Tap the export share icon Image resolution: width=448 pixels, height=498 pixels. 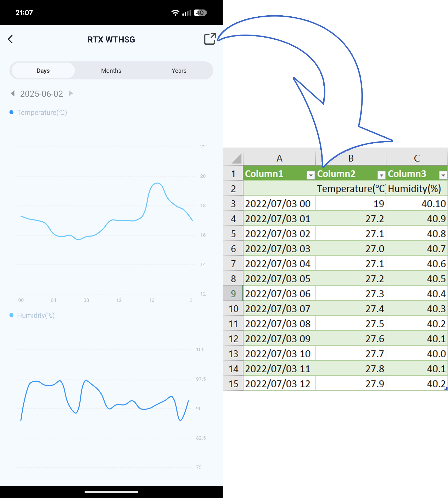[x=210, y=39]
